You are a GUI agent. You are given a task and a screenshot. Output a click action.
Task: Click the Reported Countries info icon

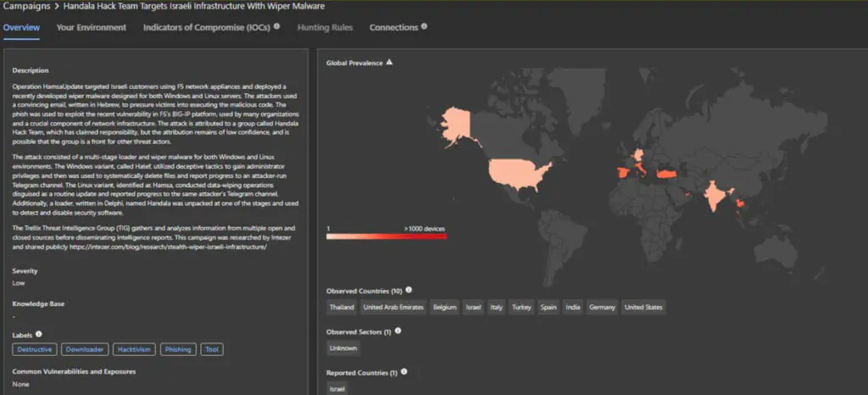click(403, 371)
